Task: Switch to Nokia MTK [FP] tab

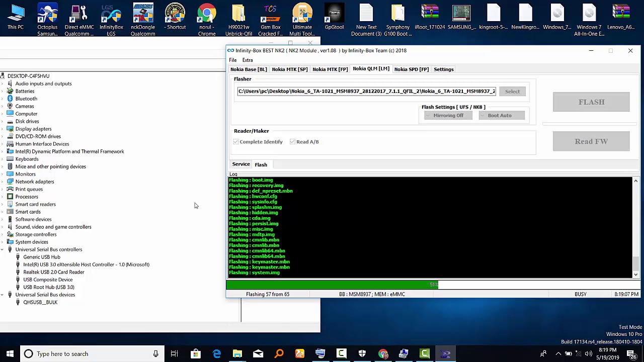Action: (330, 69)
